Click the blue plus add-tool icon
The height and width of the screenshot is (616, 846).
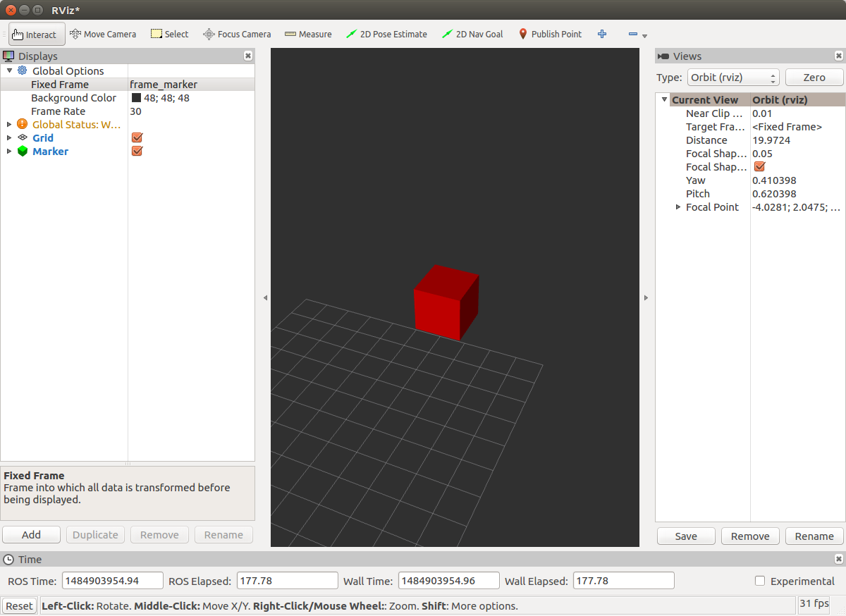coord(602,34)
